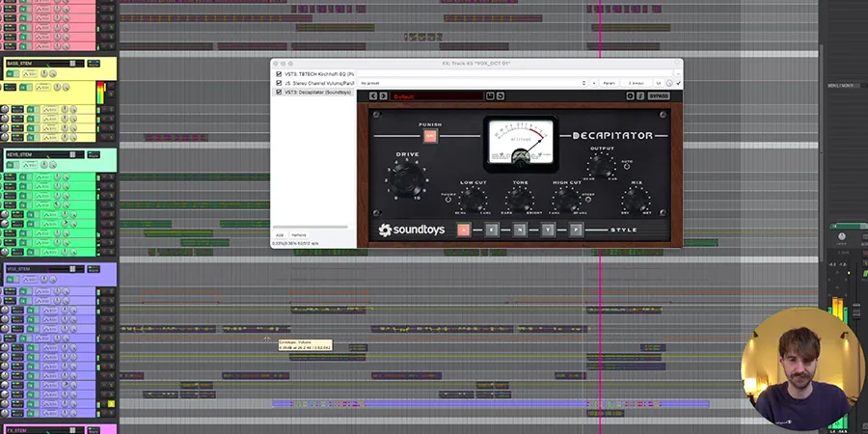Screen dimensions: 868x434
Task: Select VST3 TBTECH Kirchhoff-EQ in FX list
Action: tap(319, 73)
